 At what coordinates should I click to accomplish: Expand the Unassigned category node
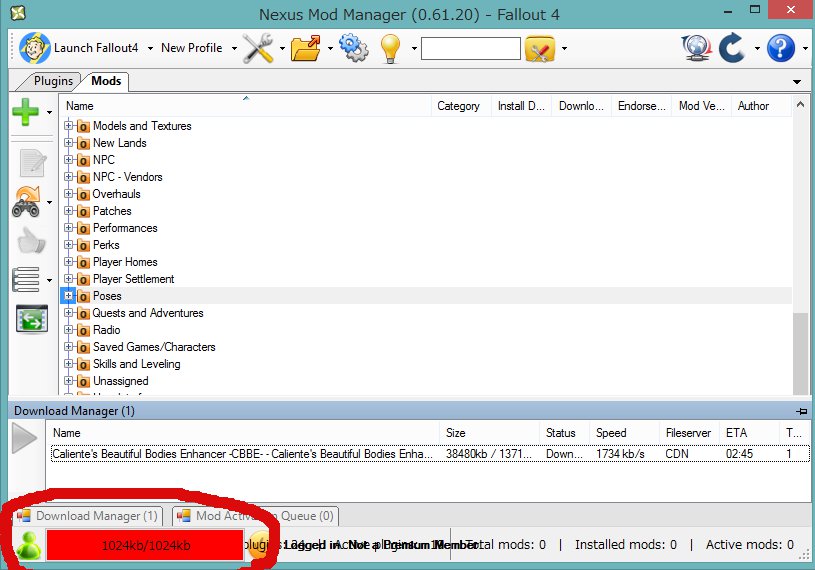[68, 380]
